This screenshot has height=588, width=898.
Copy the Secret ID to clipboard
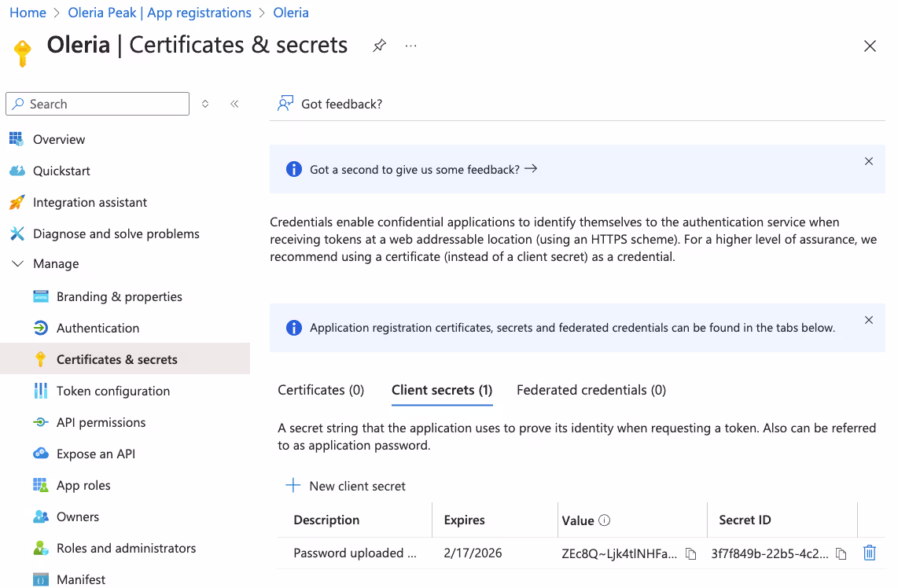click(x=841, y=553)
